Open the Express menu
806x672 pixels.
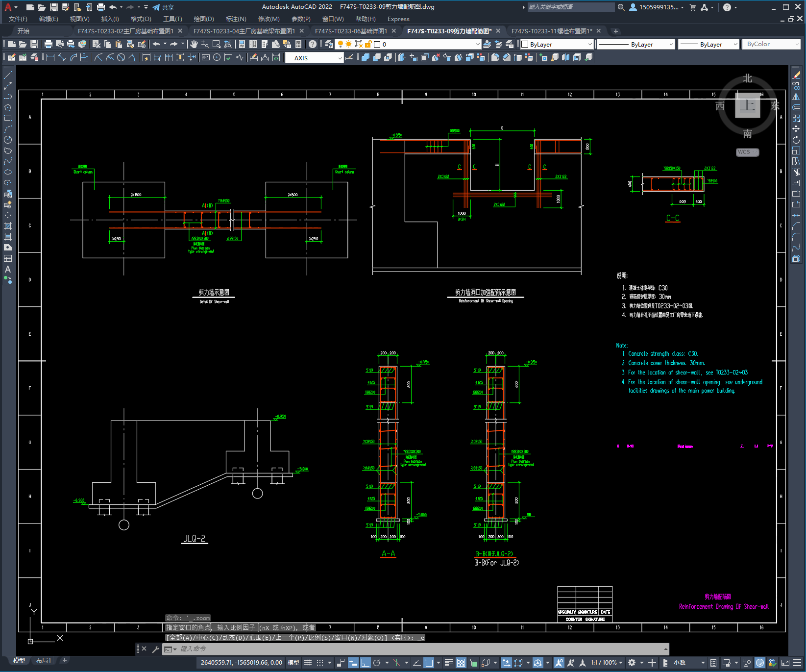398,19
